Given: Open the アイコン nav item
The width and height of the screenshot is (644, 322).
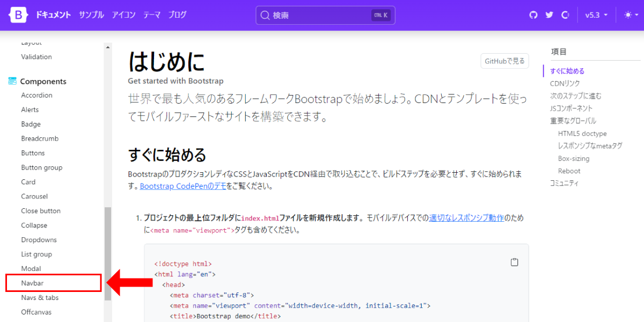Looking at the screenshot, I should point(123,15).
